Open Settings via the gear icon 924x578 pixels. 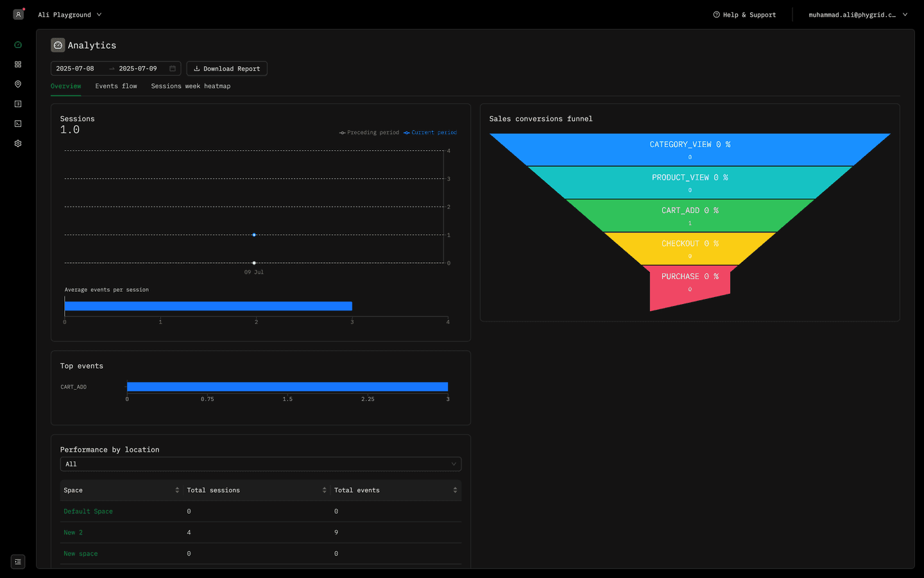(17, 143)
